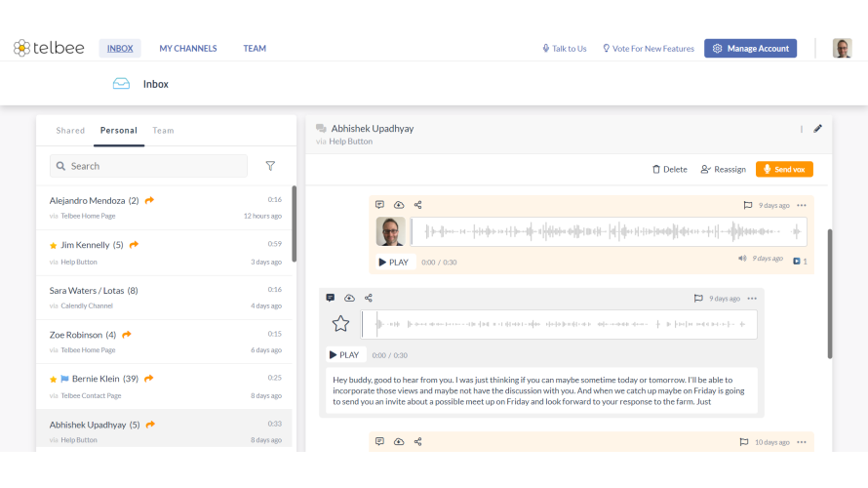The height and width of the screenshot is (488, 868).
Task: Click the waveform of the second message
Action: [x=560, y=325]
